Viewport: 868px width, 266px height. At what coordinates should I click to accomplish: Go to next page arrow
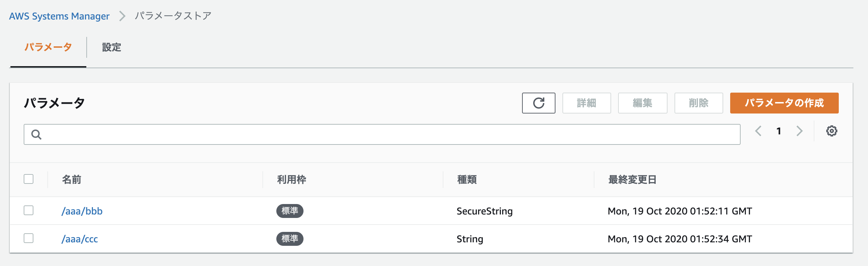point(799,131)
